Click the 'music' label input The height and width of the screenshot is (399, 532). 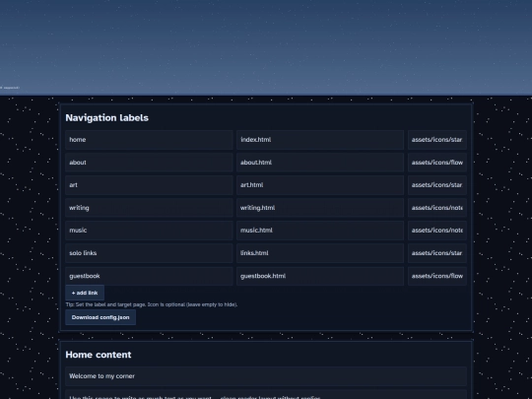(x=149, y=231)
